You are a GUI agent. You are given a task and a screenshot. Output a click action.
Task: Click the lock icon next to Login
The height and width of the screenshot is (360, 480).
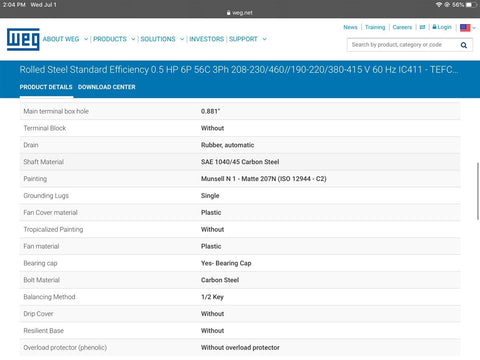[x=434, y=27]
